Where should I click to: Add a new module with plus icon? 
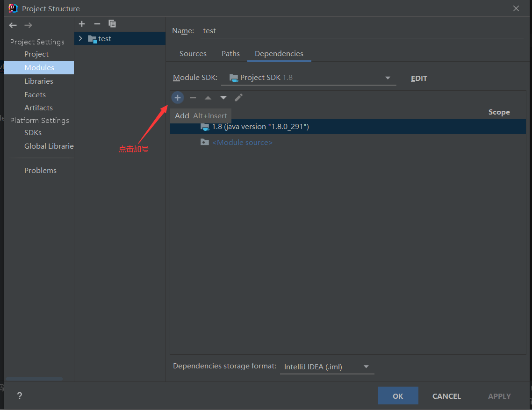[82, 24]
